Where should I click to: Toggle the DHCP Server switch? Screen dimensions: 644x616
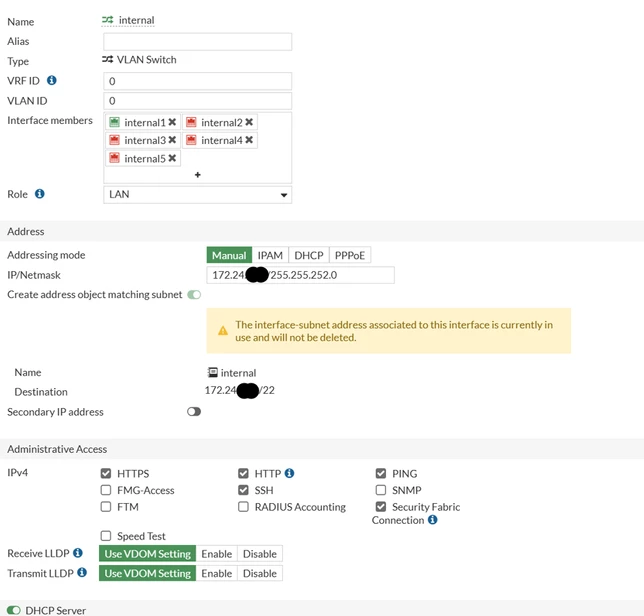(x=14, y=610)
